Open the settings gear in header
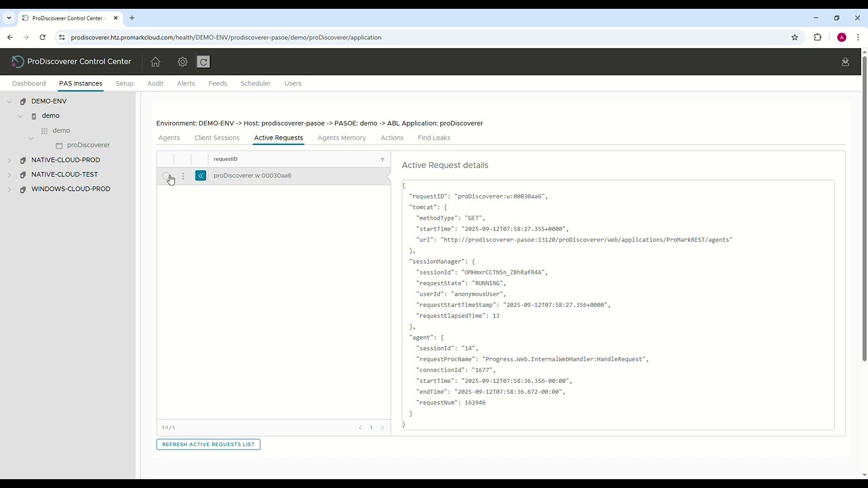The height and width of the screenshot is (488, 868). [x=182, y=62]
